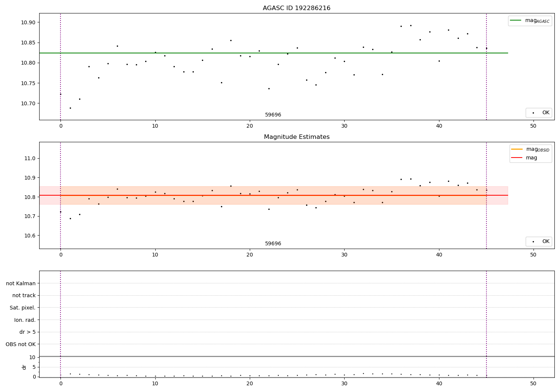
Task: Click the 5 tick on the dr axis
Action: (x=34, y=367)
